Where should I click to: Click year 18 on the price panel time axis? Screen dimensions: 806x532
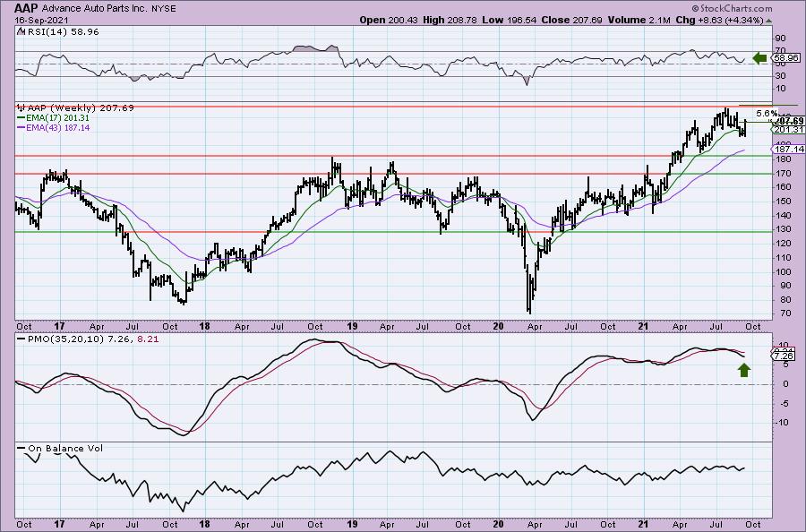point(204,326)
